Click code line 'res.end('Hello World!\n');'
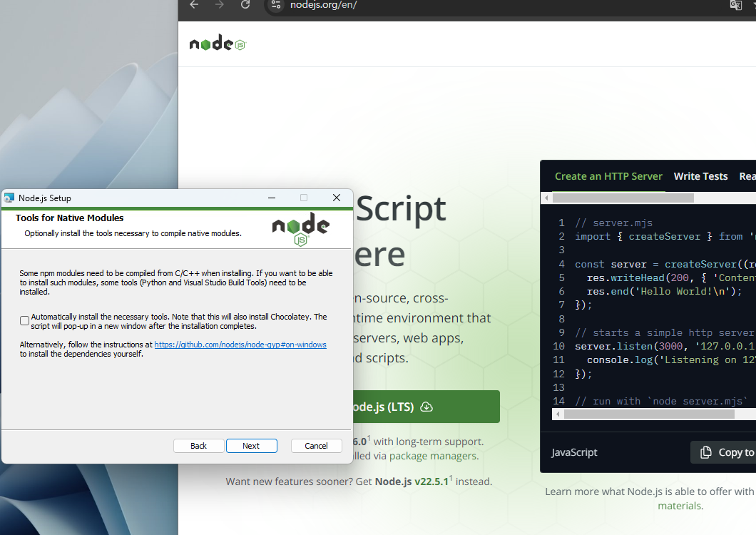This screenshot has height=535, width=756. (x=664, y=291)
